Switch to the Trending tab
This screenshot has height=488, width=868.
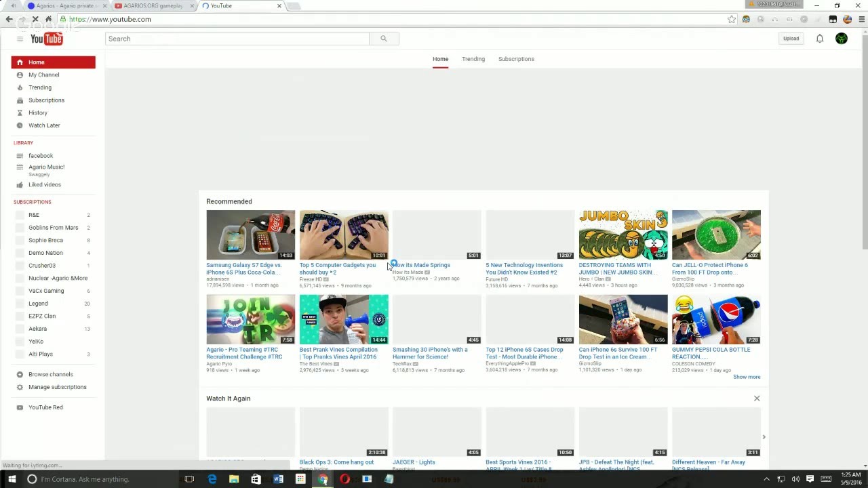(x=473, y=59)
